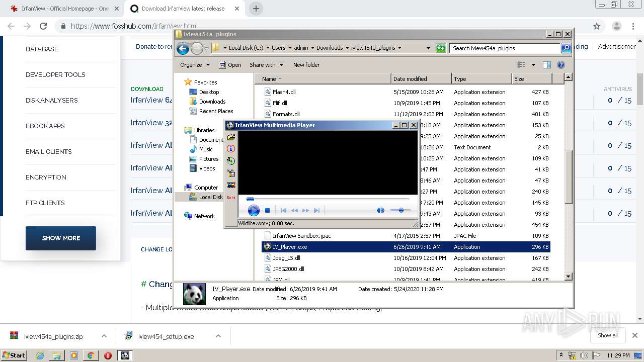644x362 pixels.
Task: Click the Explorer search magnifier button
Action: pyautogui.click(x=566, y=48)
